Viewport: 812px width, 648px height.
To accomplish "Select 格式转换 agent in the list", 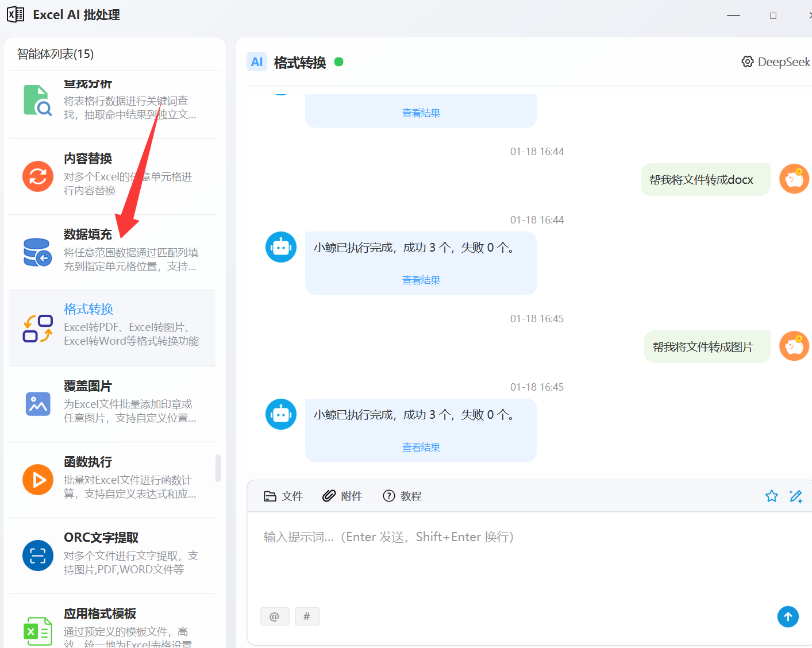I will [112, 328].
